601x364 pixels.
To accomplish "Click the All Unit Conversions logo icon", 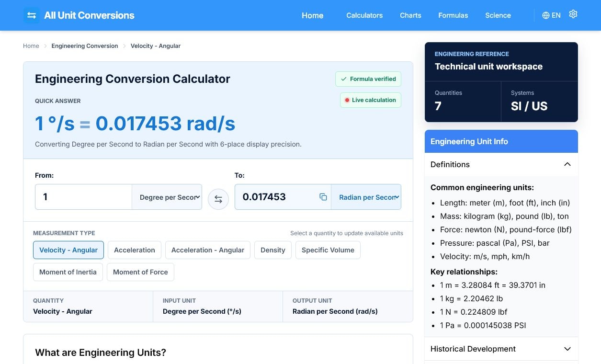I will pos(32,15).
